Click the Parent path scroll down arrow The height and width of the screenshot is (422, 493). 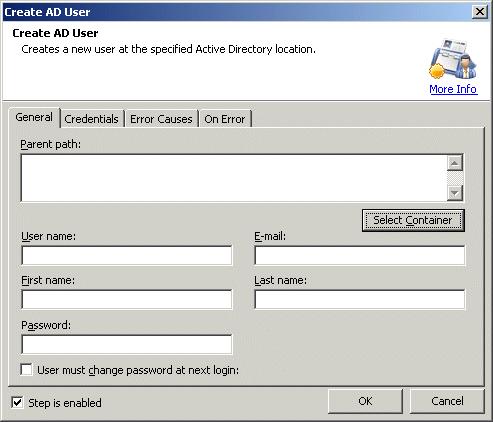[x=455, y=193]
